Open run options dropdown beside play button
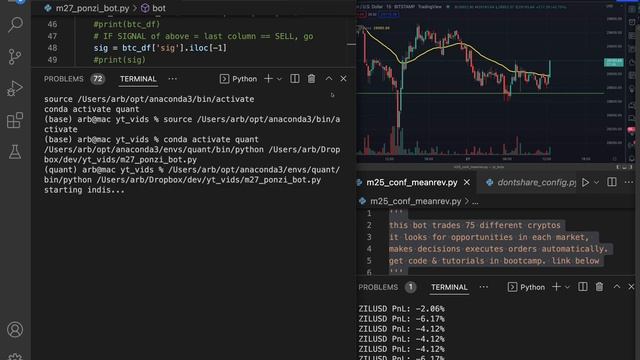This screenshot has width=640, height=360. (596, 182)
